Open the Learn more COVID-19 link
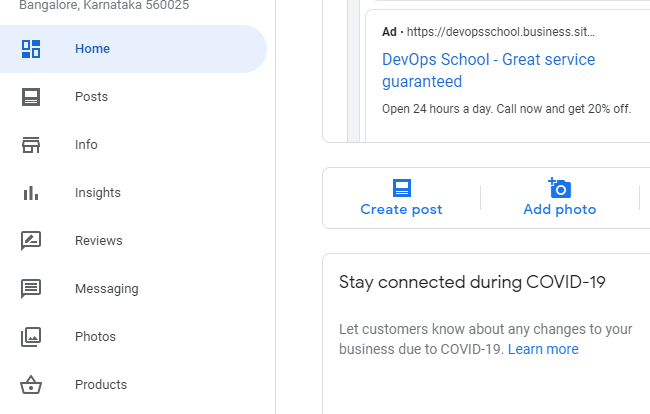 pyautogui.click(x=543, y=349)
